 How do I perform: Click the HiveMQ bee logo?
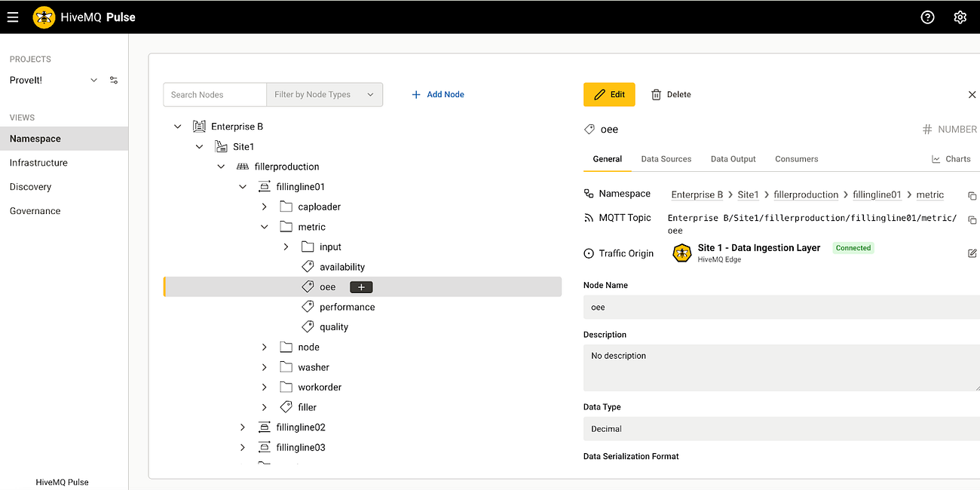(44, 17)
